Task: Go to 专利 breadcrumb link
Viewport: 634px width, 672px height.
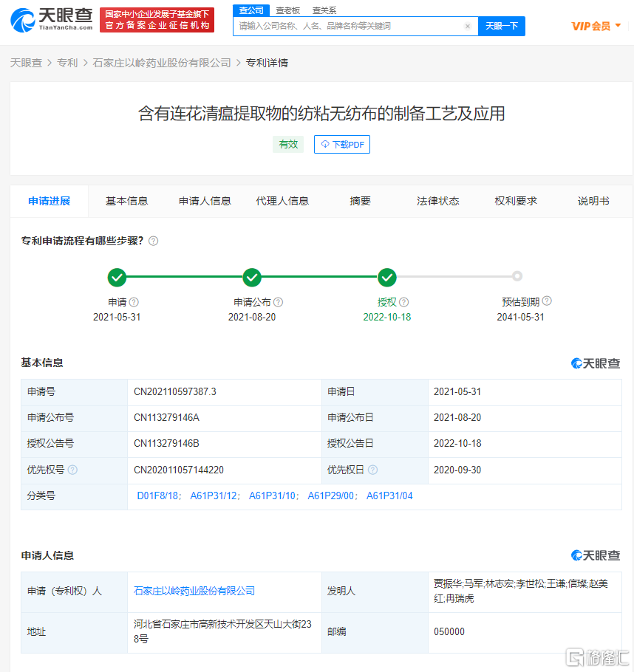Action: pos(67,63)
